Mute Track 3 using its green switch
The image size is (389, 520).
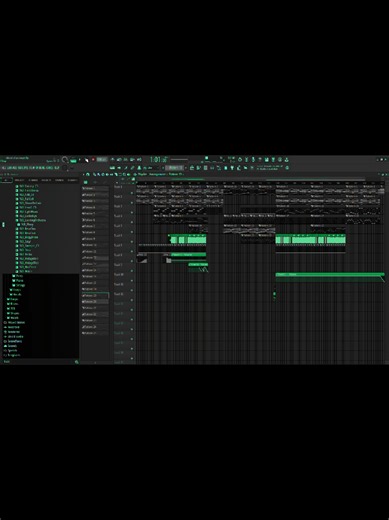click(x=132, y=212)
